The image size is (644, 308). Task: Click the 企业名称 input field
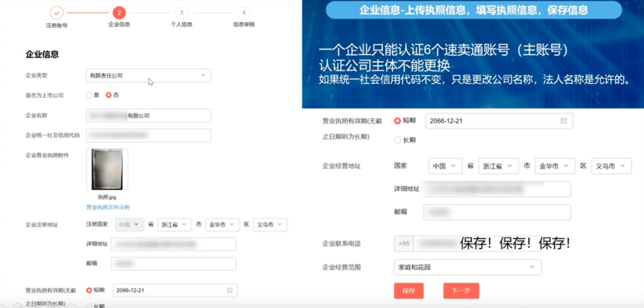(x=148, y=116)
